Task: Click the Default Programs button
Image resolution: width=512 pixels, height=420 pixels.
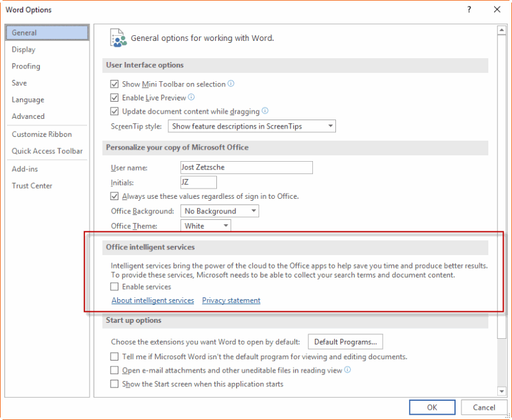Action: [x=346, y=341]
